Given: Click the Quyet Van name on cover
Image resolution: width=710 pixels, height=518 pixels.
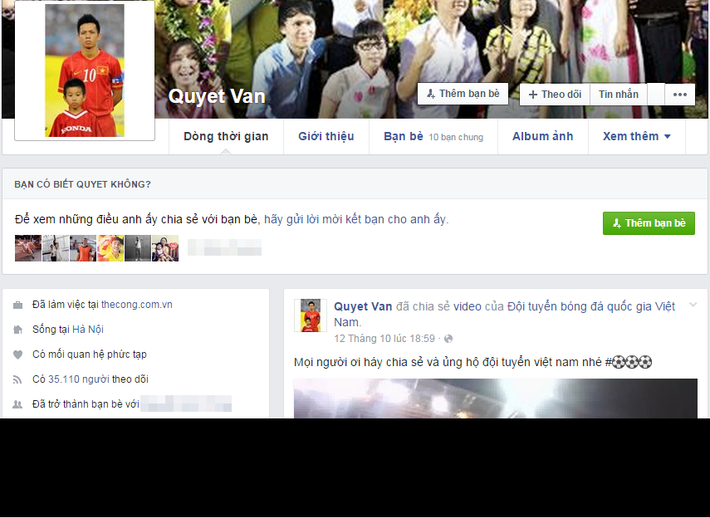Looking at the screenshot, I should pyautogui.click(x=216, y=96).
